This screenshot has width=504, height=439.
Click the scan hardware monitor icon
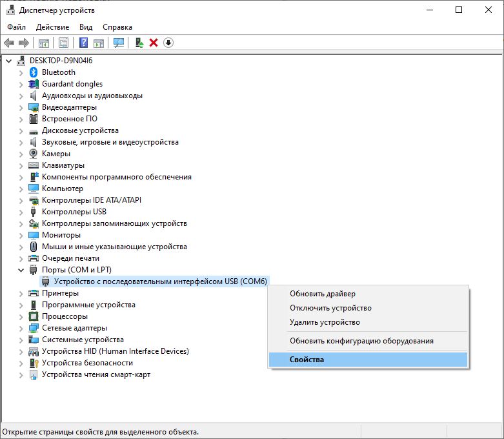[118, 43]
